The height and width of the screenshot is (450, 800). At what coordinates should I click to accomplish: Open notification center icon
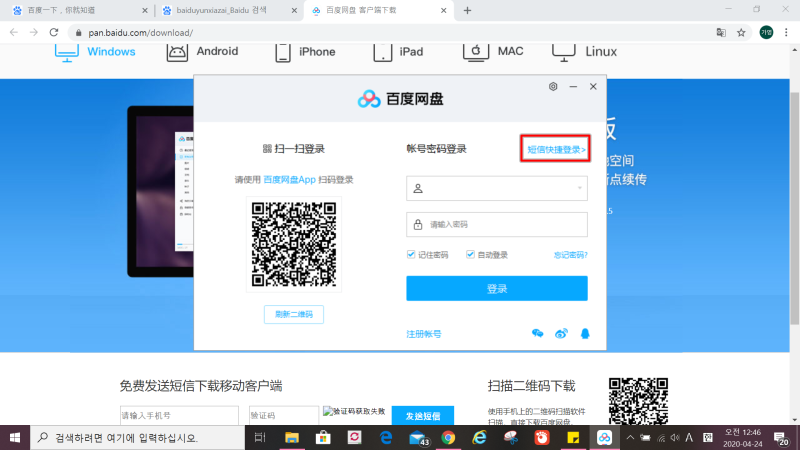coord(780,438)
